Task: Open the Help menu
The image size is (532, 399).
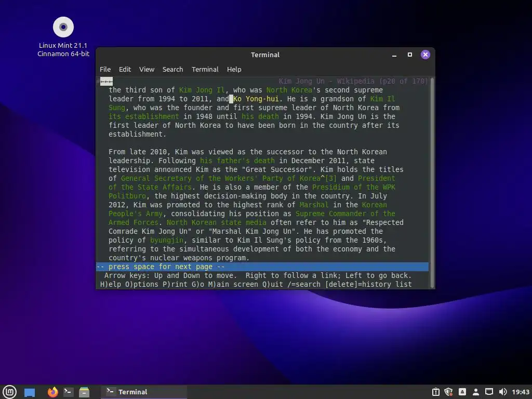Action: click(x=234, y=69)
